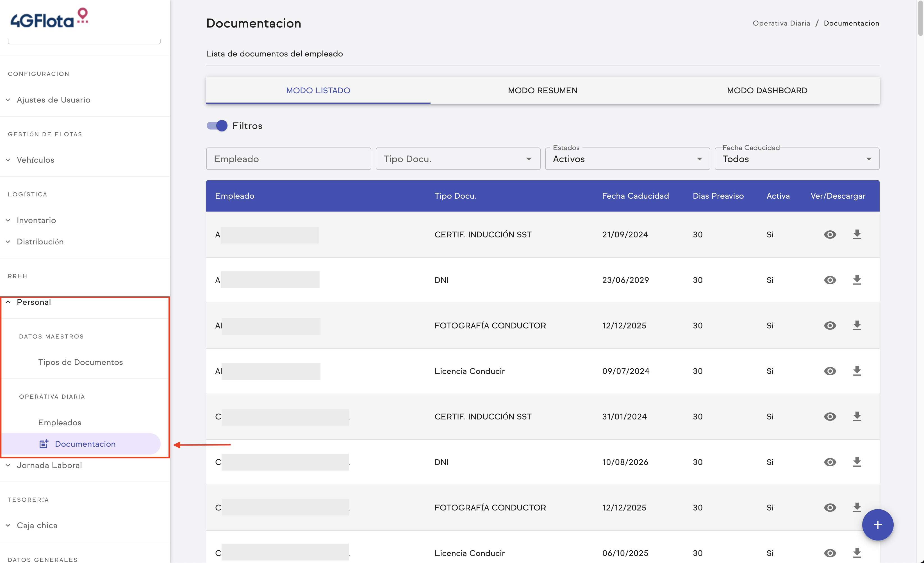The image size is (924, 563).
Task: Switch to MODO RESUMEN tab
Action: 542,90
